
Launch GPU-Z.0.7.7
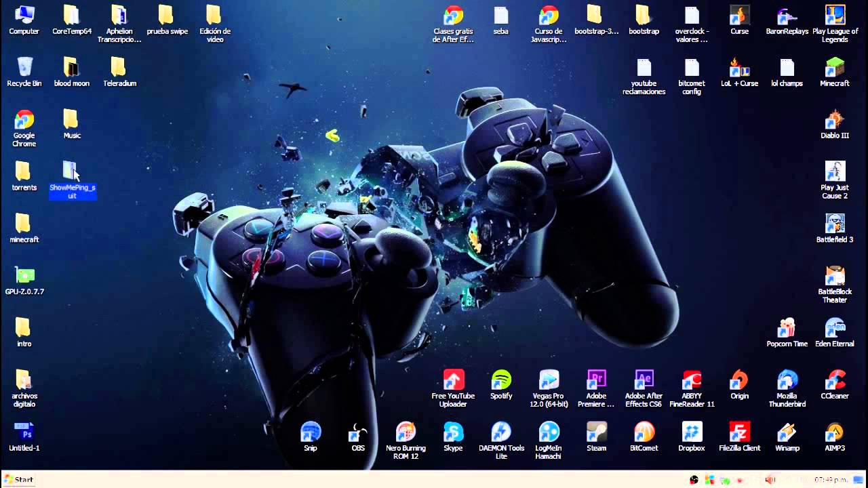tap(24, 281)
